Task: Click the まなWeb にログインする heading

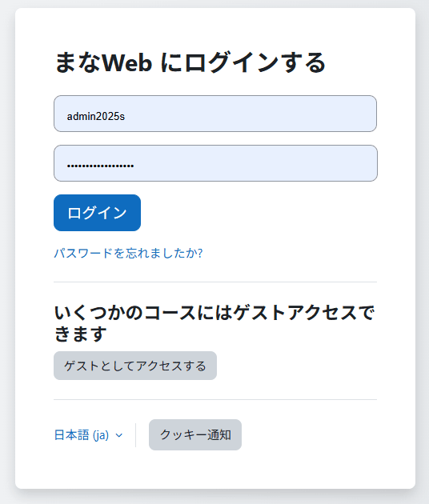Action: tap(190, 62)
